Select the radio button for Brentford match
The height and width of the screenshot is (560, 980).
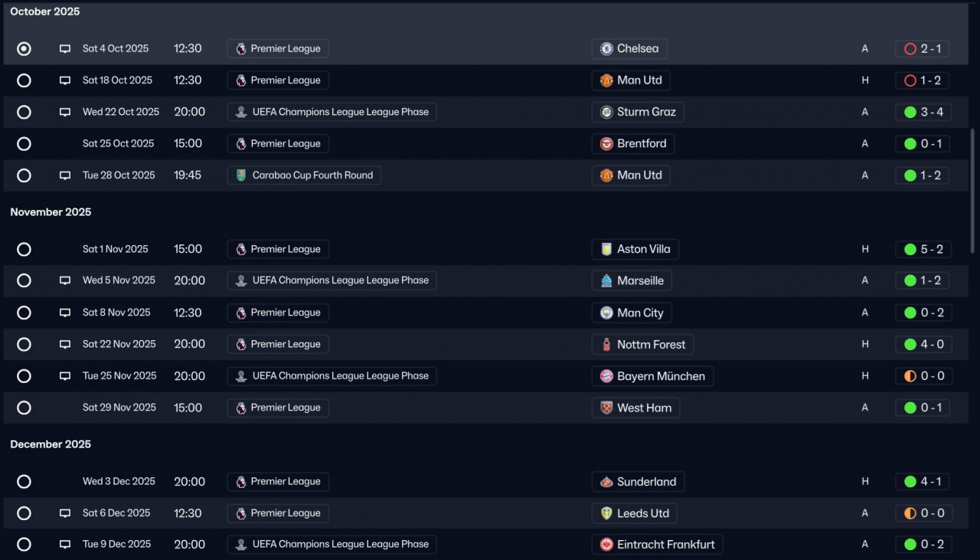click(24, 144)
